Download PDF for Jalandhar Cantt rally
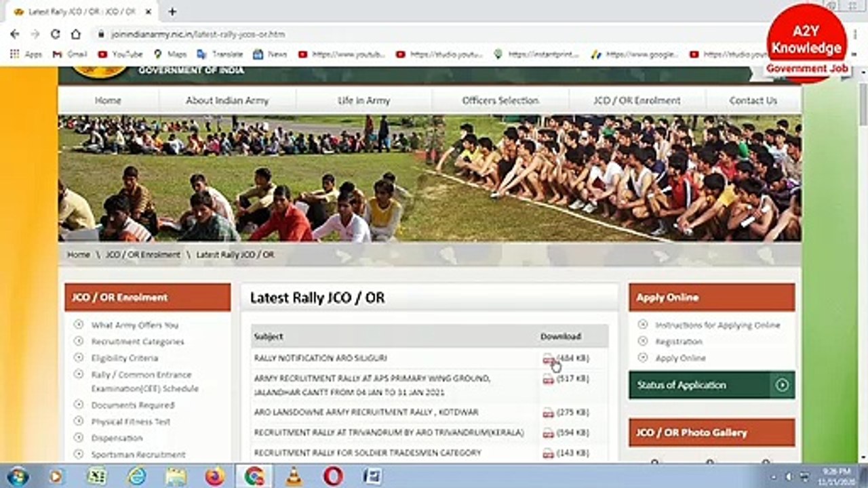 coord(548,380)
